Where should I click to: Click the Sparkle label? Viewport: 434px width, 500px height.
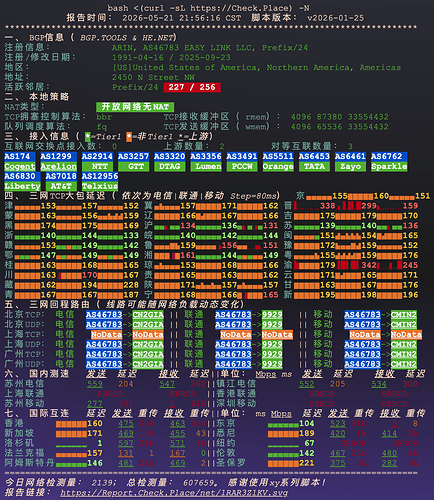pyautogui.click(x=389, y=166)
